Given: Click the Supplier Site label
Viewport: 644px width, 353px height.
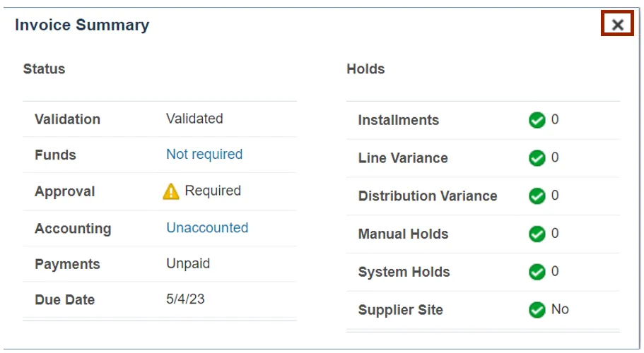Looking at the screenshot, I should [400, 310].
